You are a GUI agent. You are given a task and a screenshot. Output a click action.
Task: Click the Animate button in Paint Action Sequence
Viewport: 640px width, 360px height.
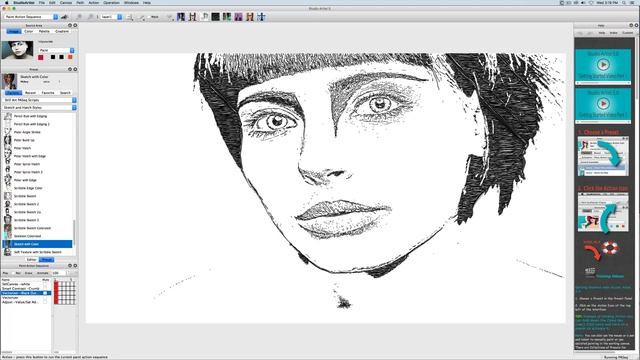click(43, 273)
